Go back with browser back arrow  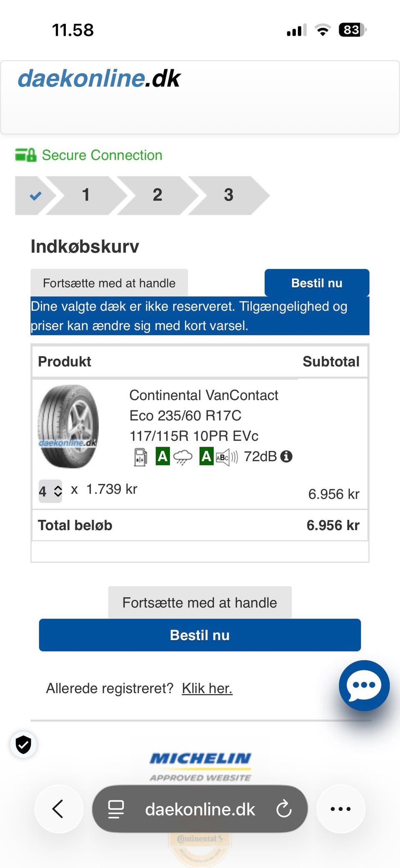[58, 809]
